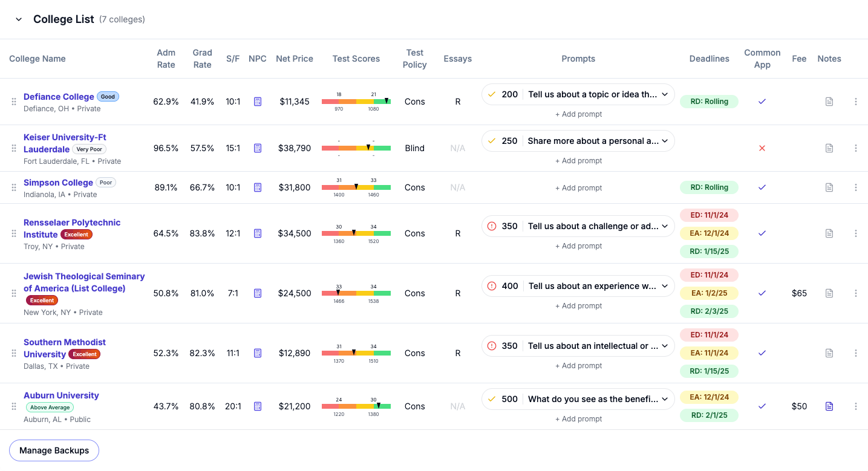The width and height of the screenshot is (868, 471).
Task: Grab the drag handle of Simpson College row
Action: (x=14, y=187)
